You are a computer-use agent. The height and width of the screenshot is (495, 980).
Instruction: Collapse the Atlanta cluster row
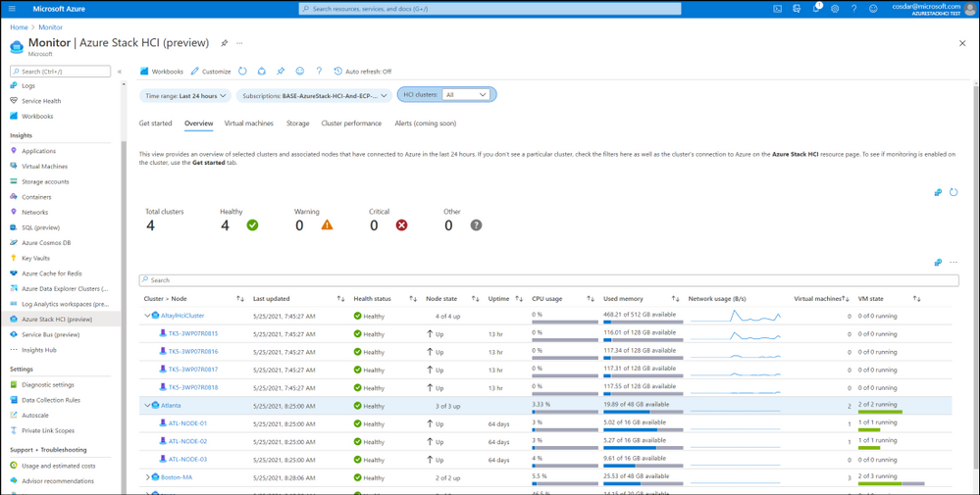[147, 406]
